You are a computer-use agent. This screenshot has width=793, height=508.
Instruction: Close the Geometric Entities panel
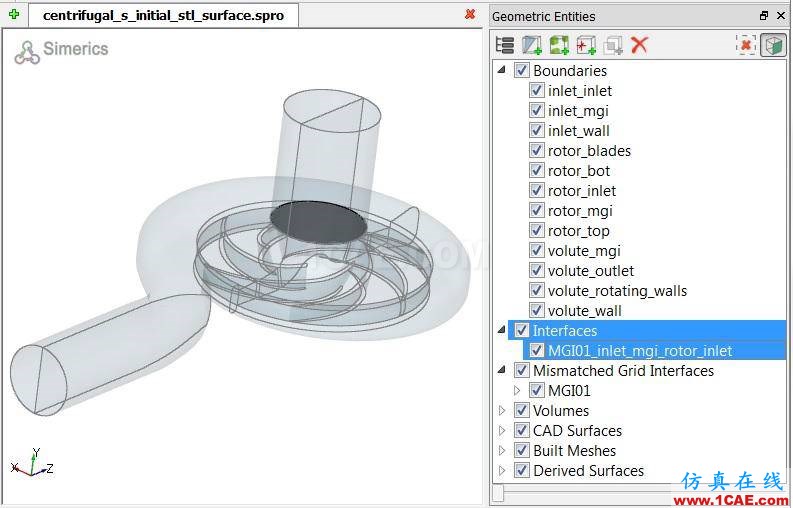(781, 16)
